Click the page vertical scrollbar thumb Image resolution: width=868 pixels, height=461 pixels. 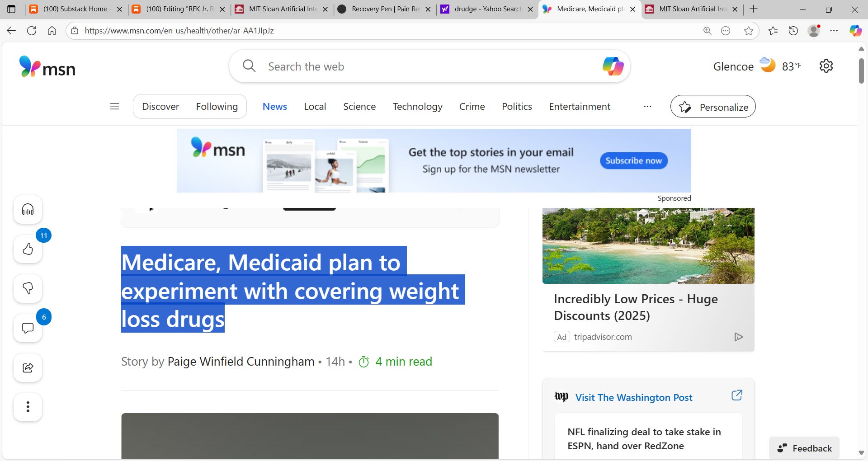861,71
